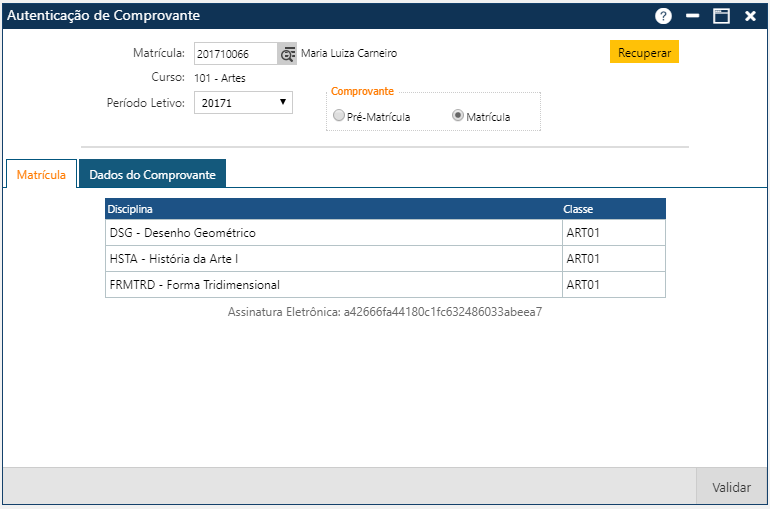Click the Classe column header

click(612, 209)
